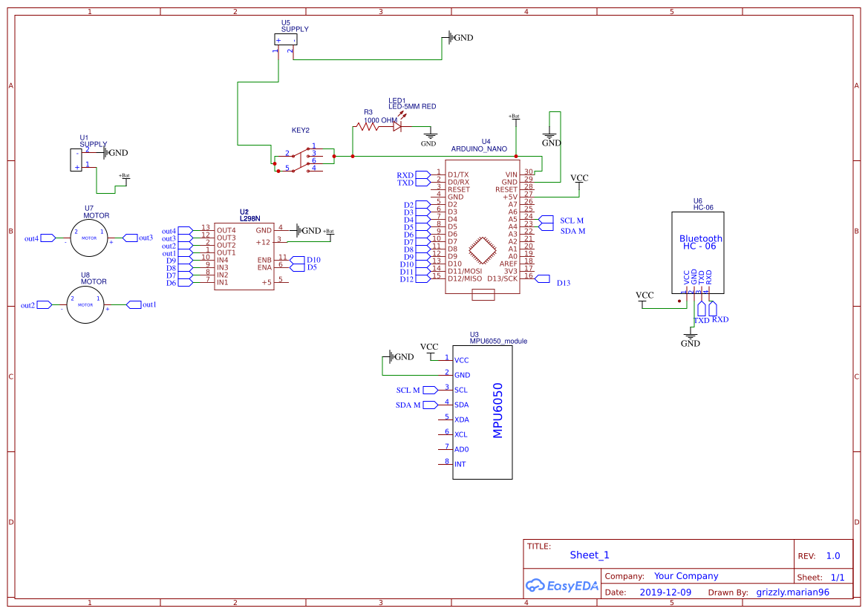
Task: Open the EasyEDA logo link
Action: click(x=562, y=586)
